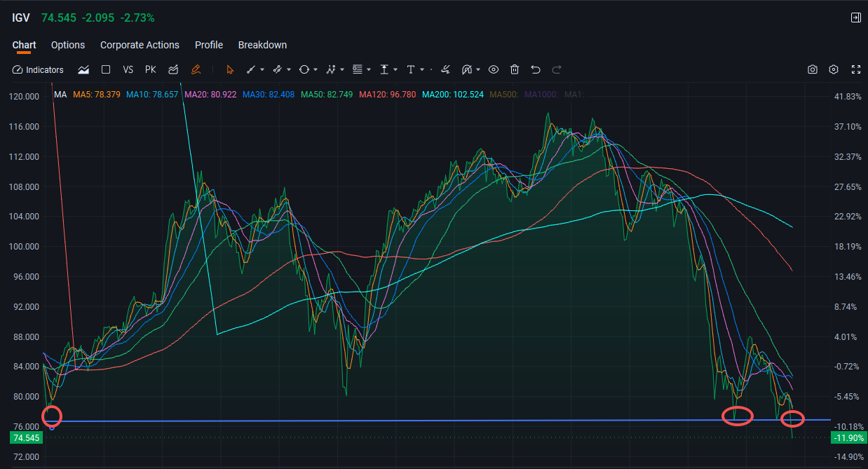
Task: Select the trend line drawing tool
Action: click(x=252, y=69)
